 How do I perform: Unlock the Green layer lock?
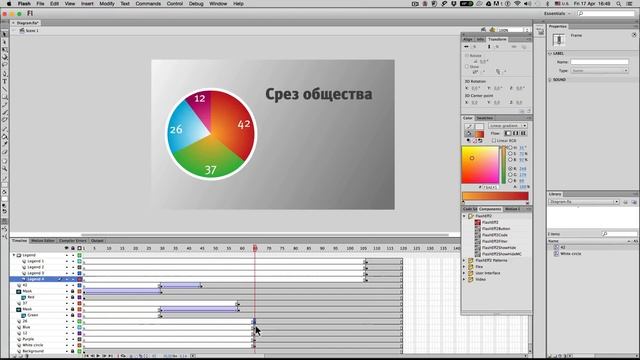[x=73, y=316]
